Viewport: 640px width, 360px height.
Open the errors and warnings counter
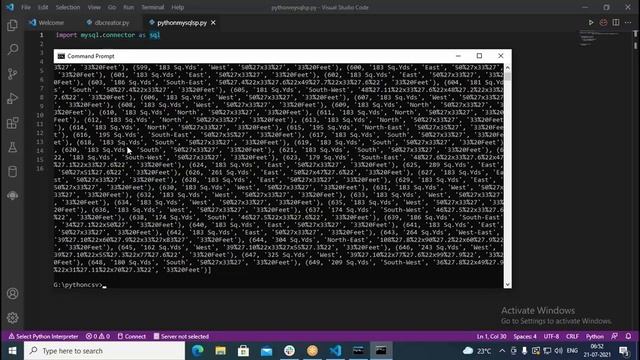point(98,336)
